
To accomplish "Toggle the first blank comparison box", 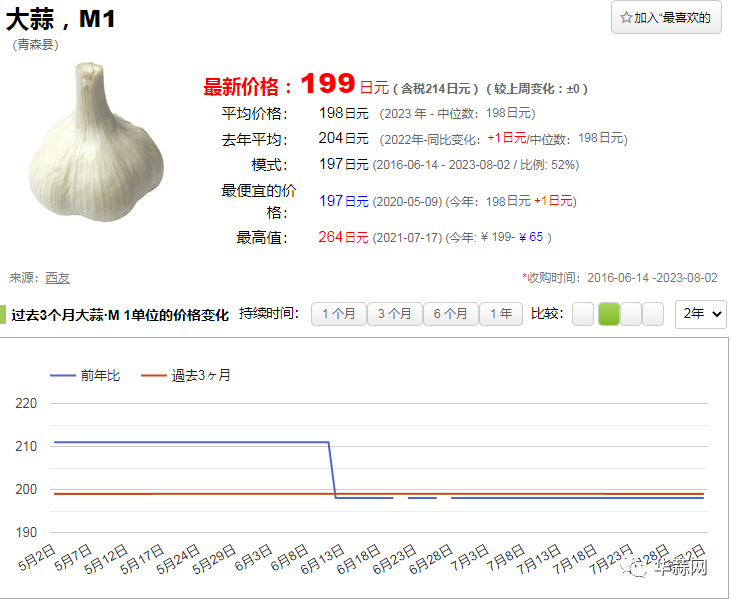I will pos(583,314).
